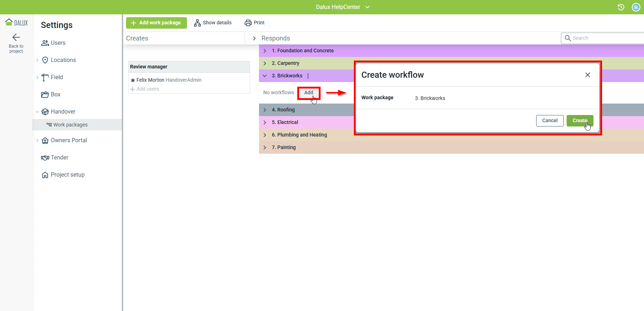Collapse the Brickworks work package
Viewport: 644px width, 311px height.
pyautogui.click(x=265, y=76)
